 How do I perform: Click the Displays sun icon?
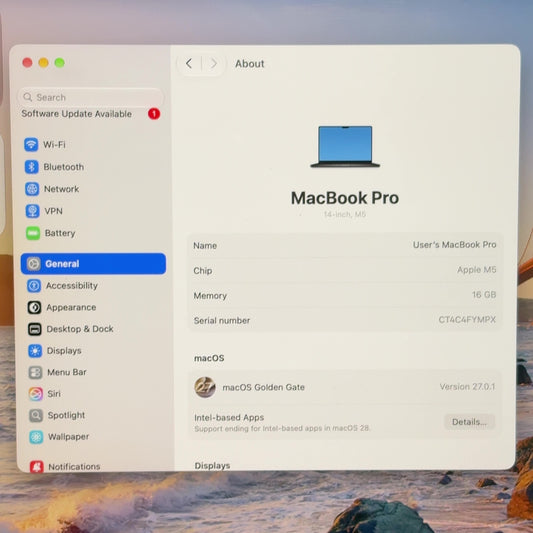(35, 350)
